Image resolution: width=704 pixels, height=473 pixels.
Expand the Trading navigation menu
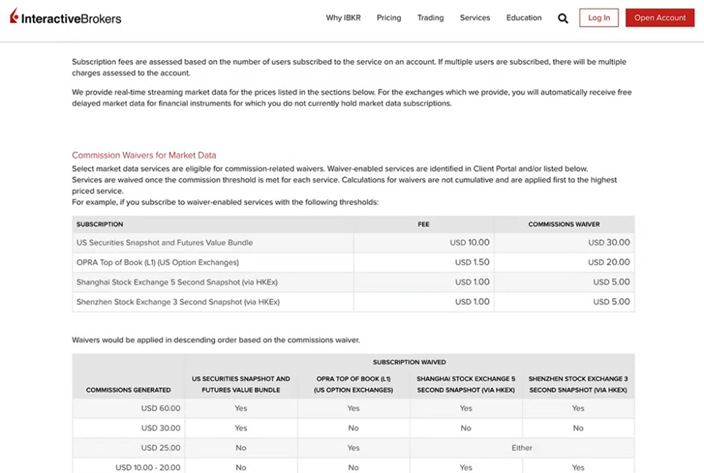pyautogui.click(x=431, y=18)
